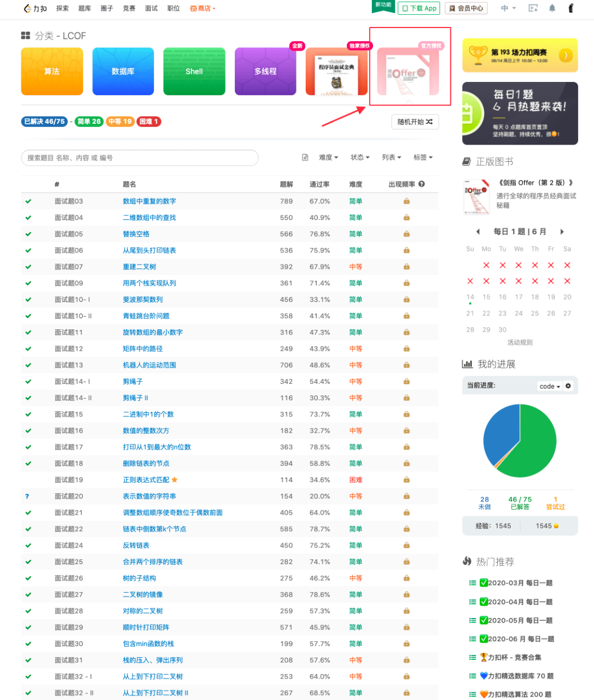This screenshot has width=594, height=700.
Task: Open the 程序员面试金典 book card
Action: [x=337, y=71]
